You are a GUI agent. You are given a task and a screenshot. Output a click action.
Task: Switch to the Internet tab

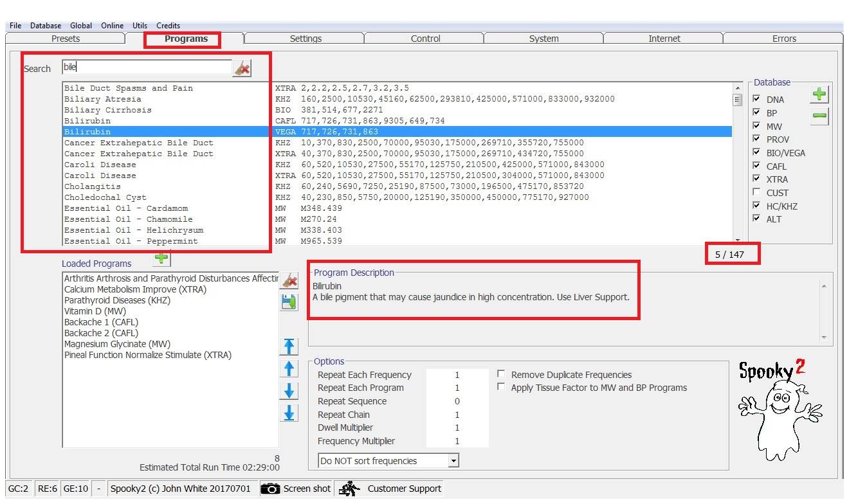click(x=664, y=39)
